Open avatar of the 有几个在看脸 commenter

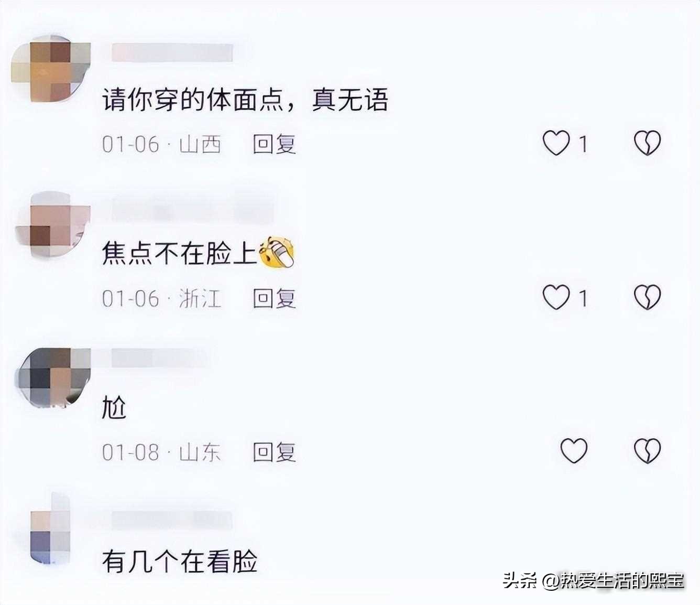pyautogui.click(x=50, y=530)
